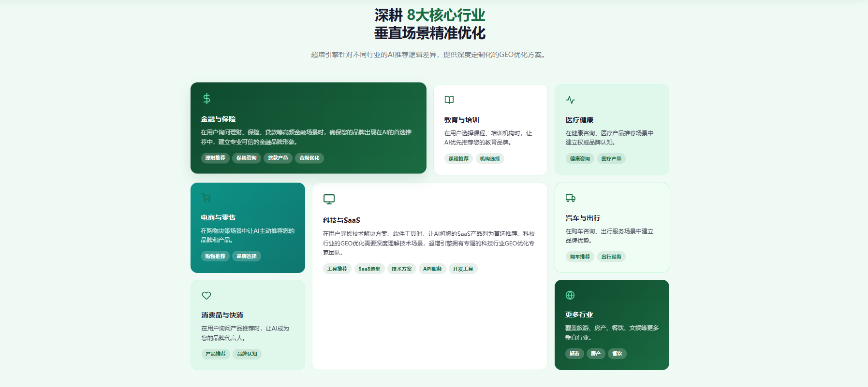Select the 开发工具 tag
Screen dimensions: 868x387
(463, 269)
